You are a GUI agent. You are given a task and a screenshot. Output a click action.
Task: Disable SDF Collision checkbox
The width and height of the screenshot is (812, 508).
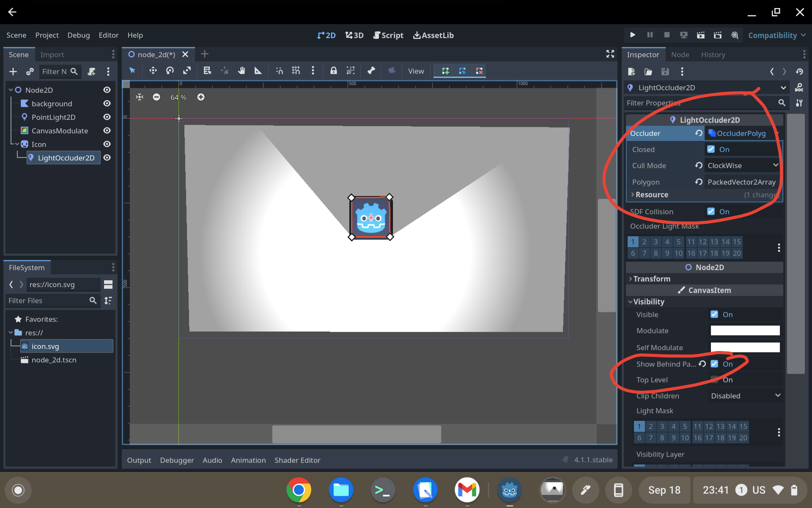pos(712,212)
